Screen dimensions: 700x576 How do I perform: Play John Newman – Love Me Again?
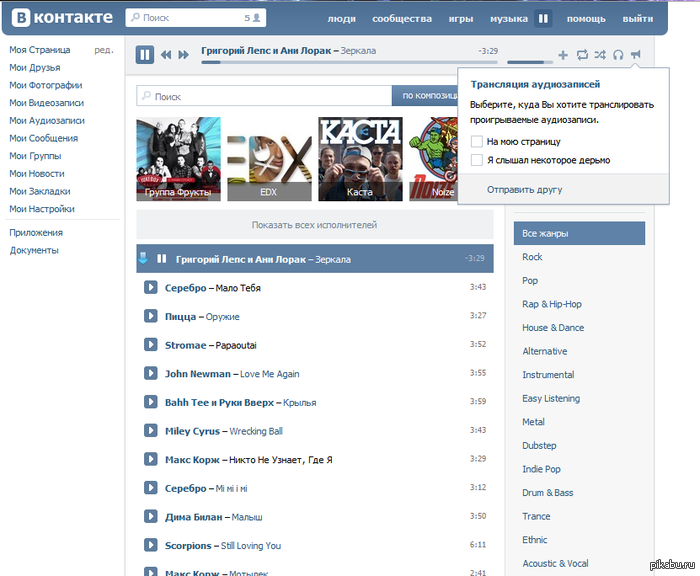pyautogui.click(x=150, y=373)
